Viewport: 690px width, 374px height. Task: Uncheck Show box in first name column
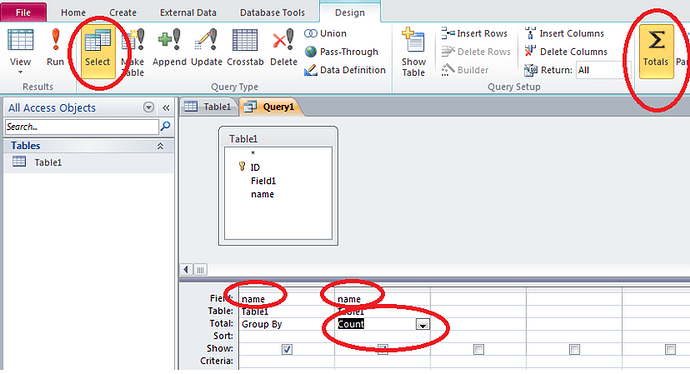[287, 349]
